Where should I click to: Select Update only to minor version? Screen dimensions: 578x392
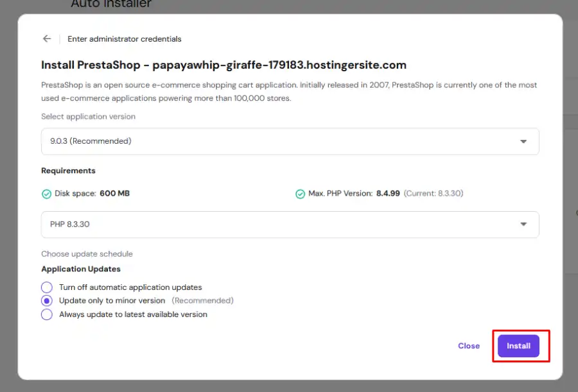point(47,301)
